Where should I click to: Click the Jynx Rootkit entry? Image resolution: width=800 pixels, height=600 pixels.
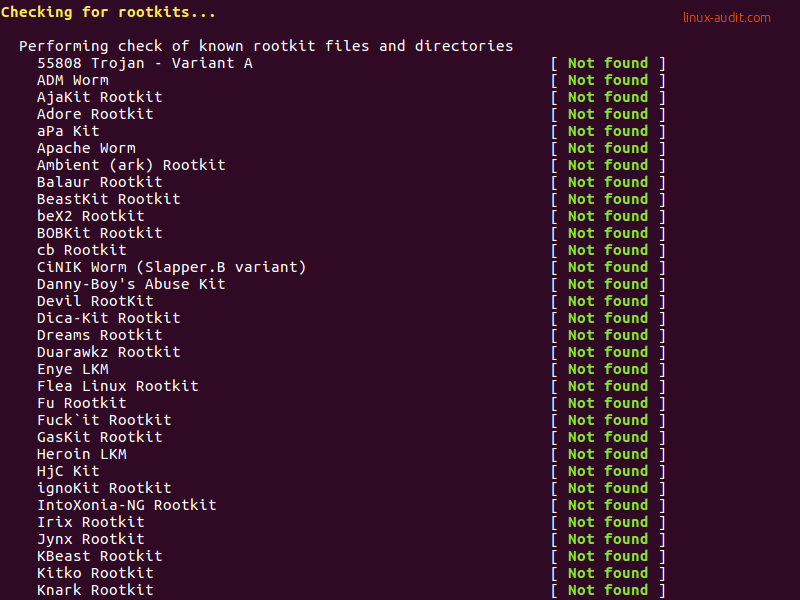coord(91,539)
